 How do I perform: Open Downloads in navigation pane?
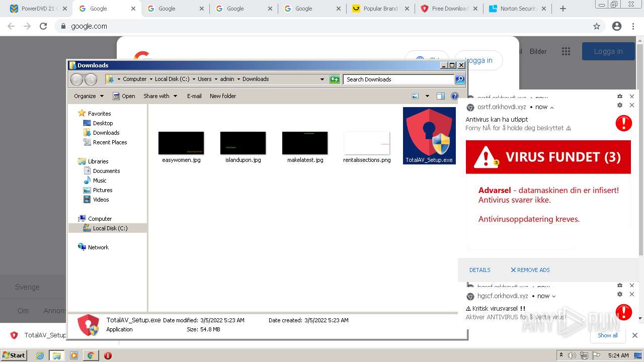coord(106,133)
